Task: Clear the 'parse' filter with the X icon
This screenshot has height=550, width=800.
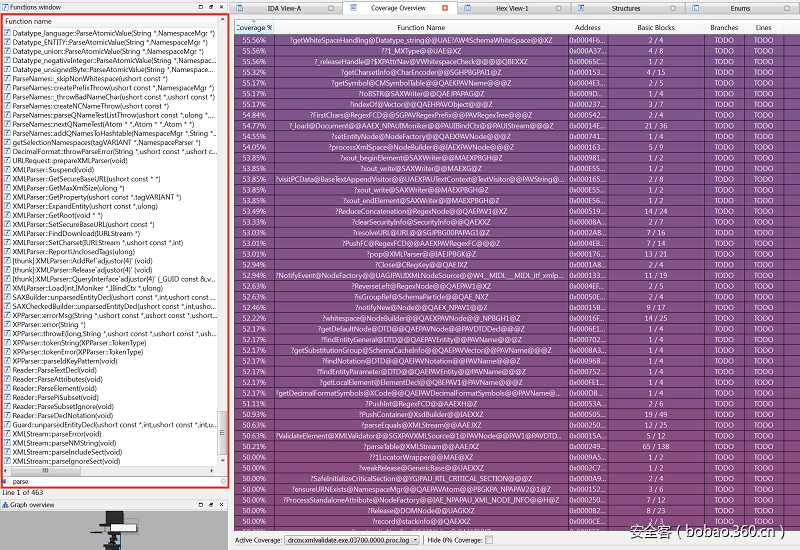Action: (224, 481)
